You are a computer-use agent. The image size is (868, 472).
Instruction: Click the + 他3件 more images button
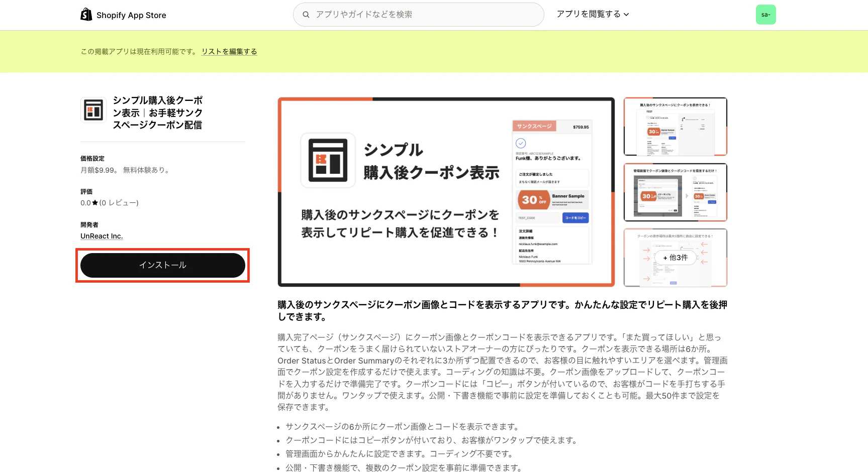[675, 258]
